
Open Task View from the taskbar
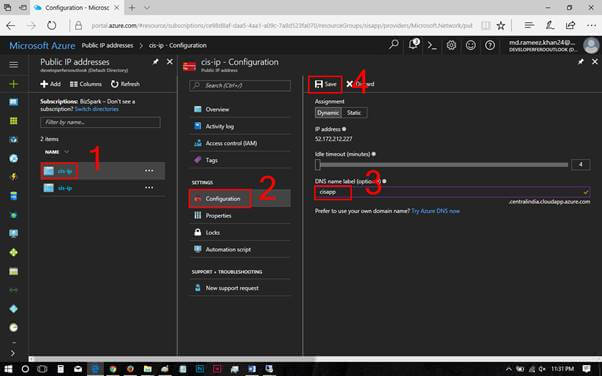(42, 369)
